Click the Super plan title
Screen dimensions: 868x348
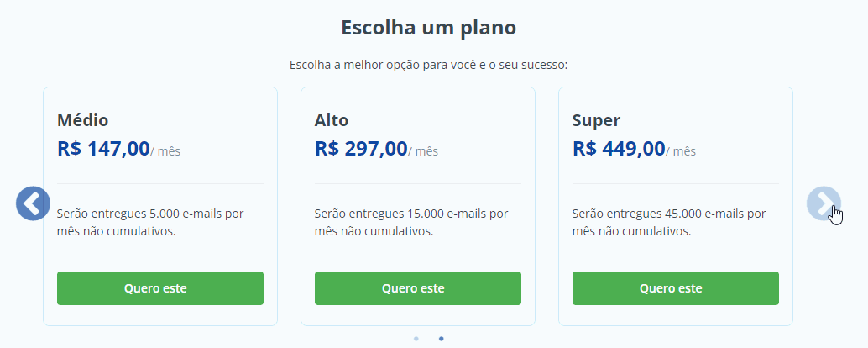pyautogui.click(x=596, y=120)
